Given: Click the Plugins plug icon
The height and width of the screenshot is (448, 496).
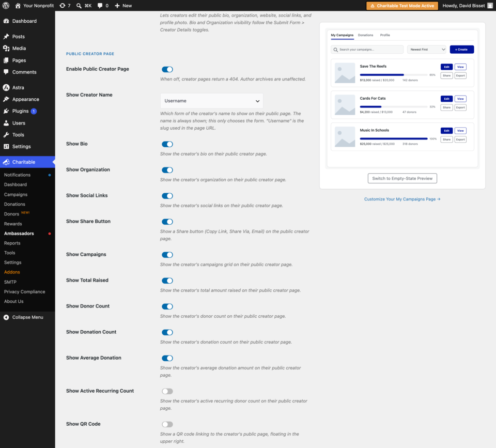Looking at the screenshot, I should click(x=6, y=111).
